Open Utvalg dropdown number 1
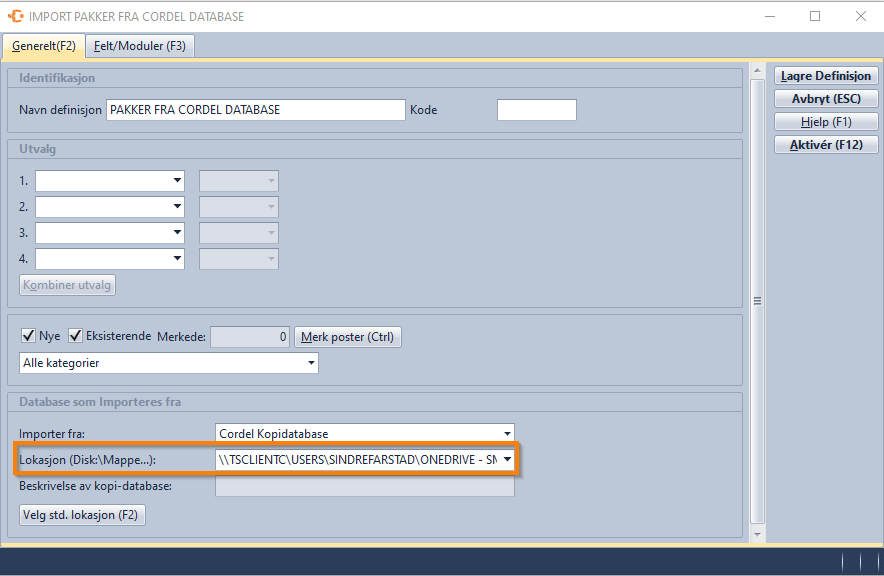 tap(110, 181)
